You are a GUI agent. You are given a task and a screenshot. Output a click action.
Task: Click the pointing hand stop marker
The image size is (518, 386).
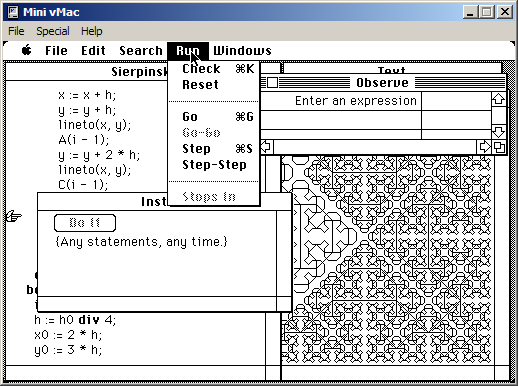pyautogui.click(x=14, y=217)
